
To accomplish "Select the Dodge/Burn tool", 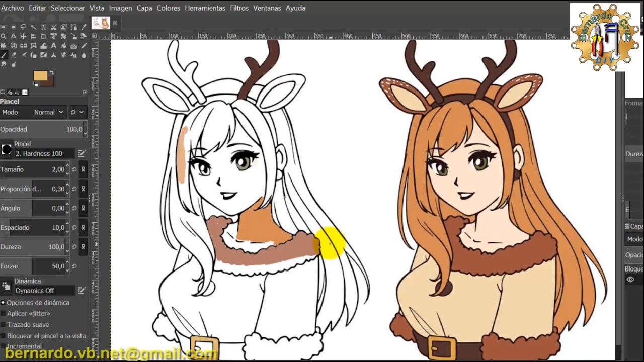I will 13,65.
